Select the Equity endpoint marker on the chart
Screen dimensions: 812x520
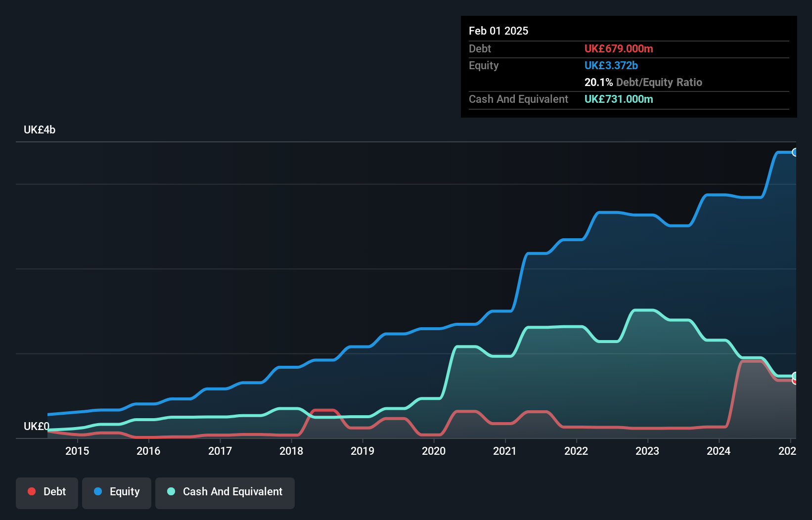click(x=795, y=152)
